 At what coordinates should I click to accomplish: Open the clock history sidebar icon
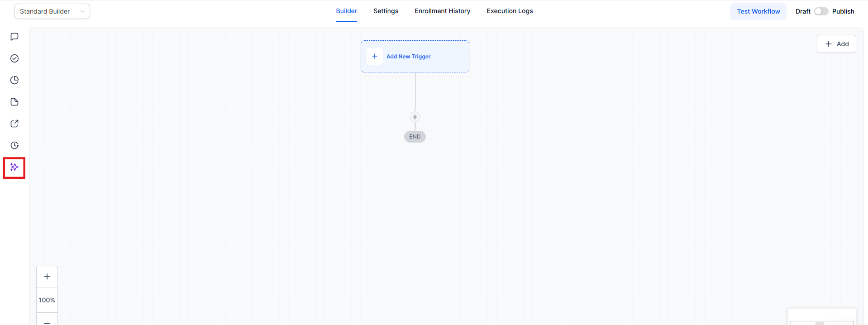[14, 145]
